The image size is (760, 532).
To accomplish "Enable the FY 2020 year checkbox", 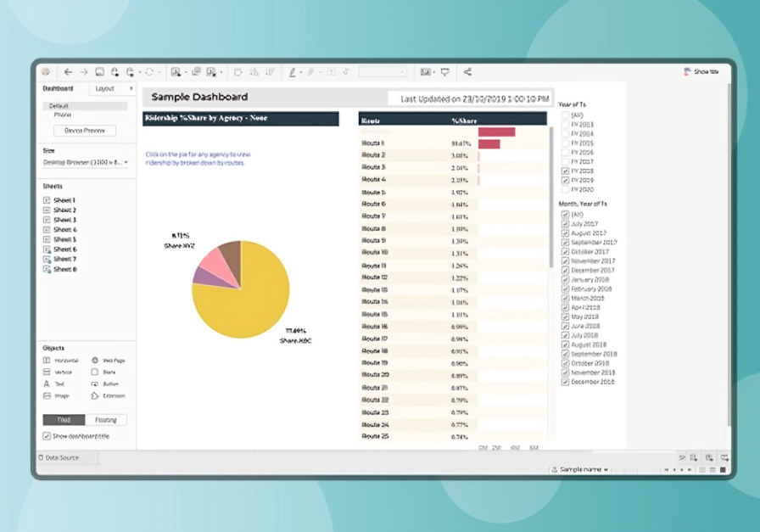I will click(x=566, y=190).
